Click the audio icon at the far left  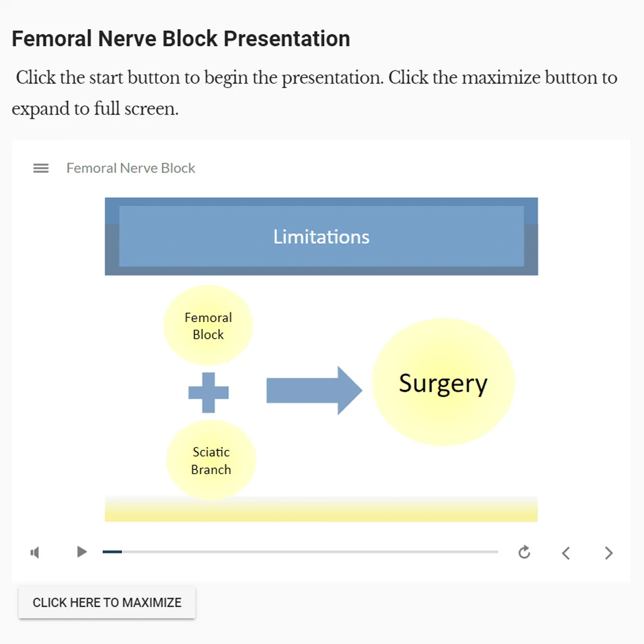35,553
